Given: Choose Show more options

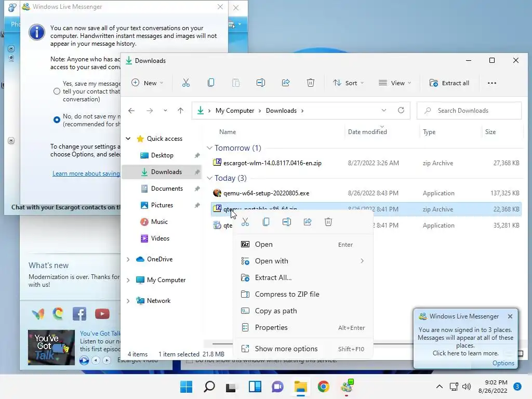Looking at the screenshot, I should point(303,349).
